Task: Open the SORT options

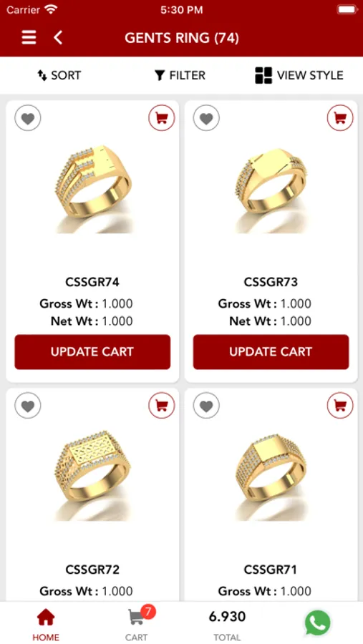Action: click(59, 75)
